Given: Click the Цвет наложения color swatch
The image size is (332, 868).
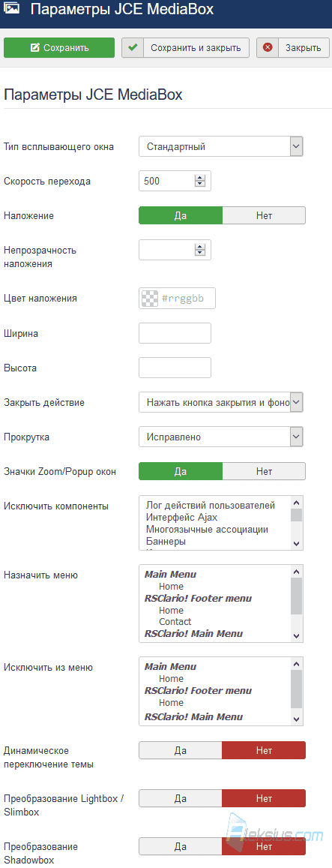Looking at the screenshot, I should point(149,299).
